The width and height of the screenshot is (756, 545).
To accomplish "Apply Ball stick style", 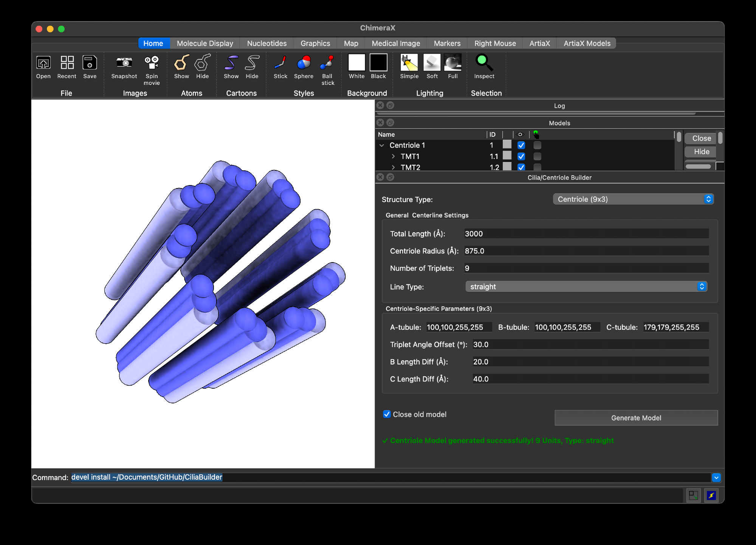I will tap(327, 63).
